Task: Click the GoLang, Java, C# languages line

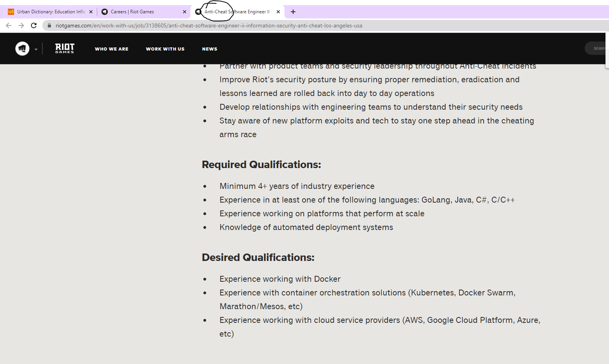Action: (x=367, y=200)
